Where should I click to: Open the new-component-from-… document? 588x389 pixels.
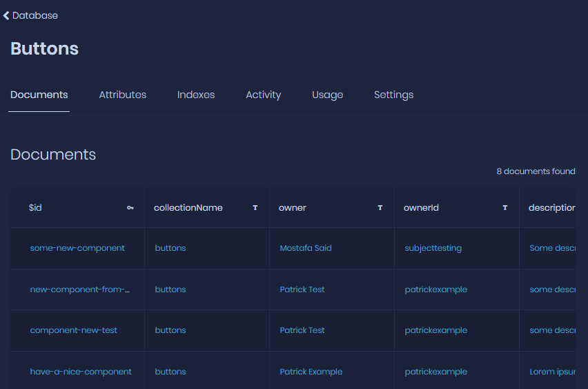(x=79, y=290)
